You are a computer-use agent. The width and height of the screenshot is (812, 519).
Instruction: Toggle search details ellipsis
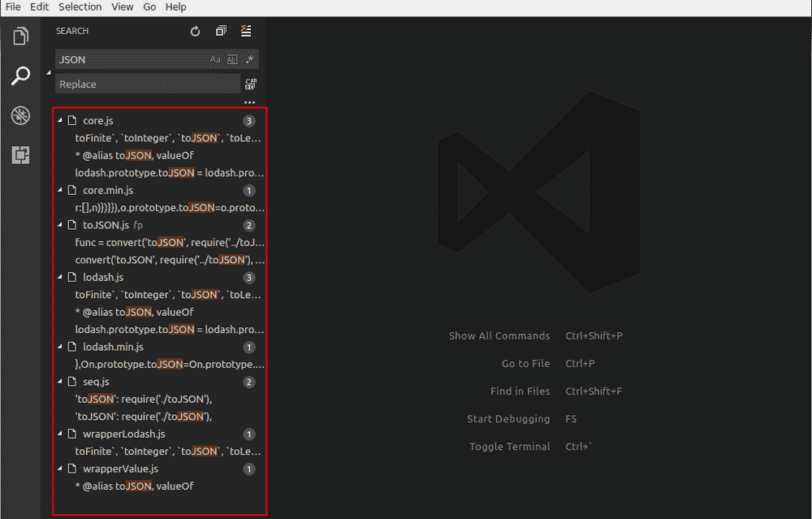pos(249,102)
